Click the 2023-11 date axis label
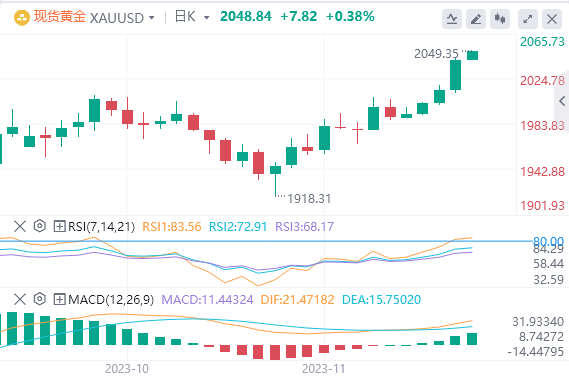The image size is (569, 380). (323, 369)
